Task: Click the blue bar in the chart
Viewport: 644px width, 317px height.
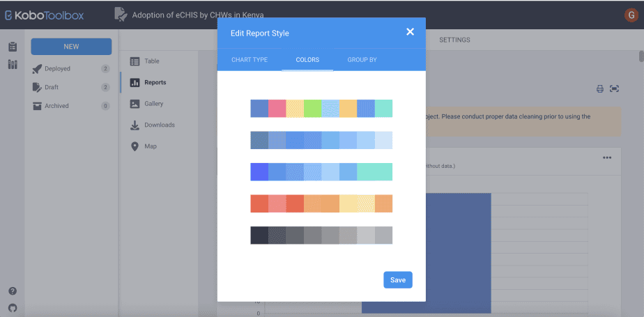Action: (459, 253)
